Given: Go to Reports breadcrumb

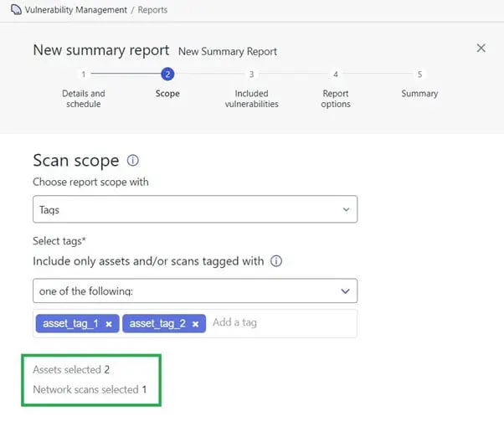Looking at the screenshot, I should click(x=152, y=10).
